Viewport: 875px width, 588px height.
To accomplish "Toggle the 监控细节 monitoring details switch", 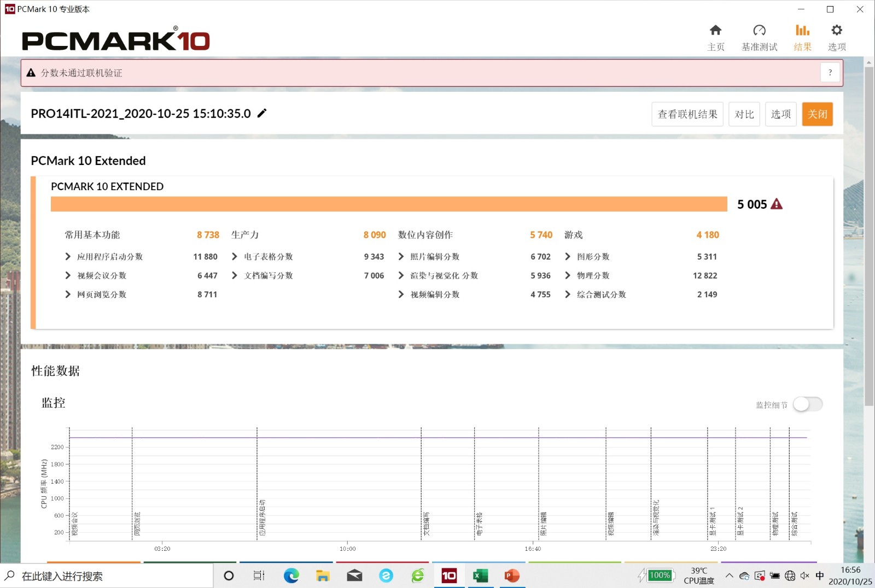I will tap(808, 404).
